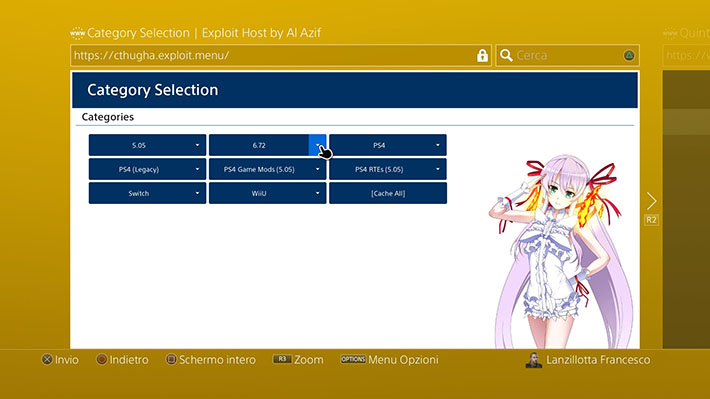Focus the URL address bar
This screenshot has width=710, height=399.
(281, 55)
